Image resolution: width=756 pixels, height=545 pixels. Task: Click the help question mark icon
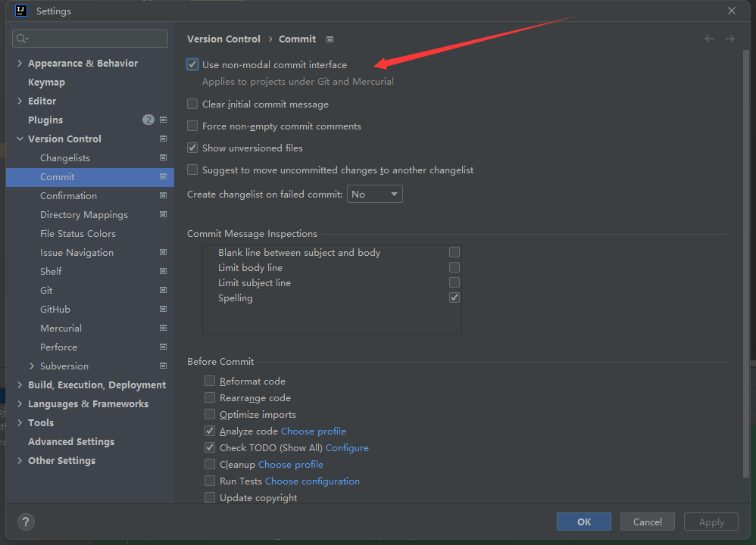point(26,522)
